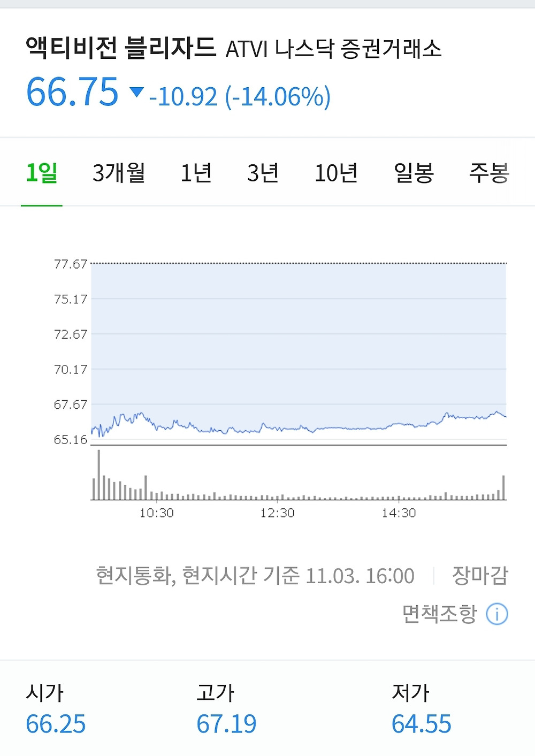The image size is (535, 756).
Task: Tap the 액티비전 블리자드 stock title
Action: tap(121, 48)
